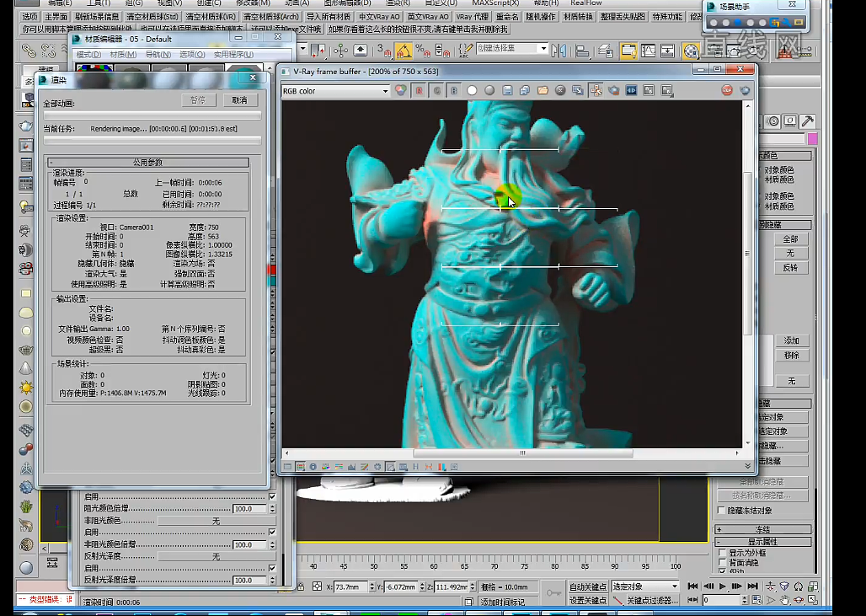Image resolution: width=866 pixels, height=616 pixels.
Task: Click the 取消 button in render dialog
Action: [240, 100]
